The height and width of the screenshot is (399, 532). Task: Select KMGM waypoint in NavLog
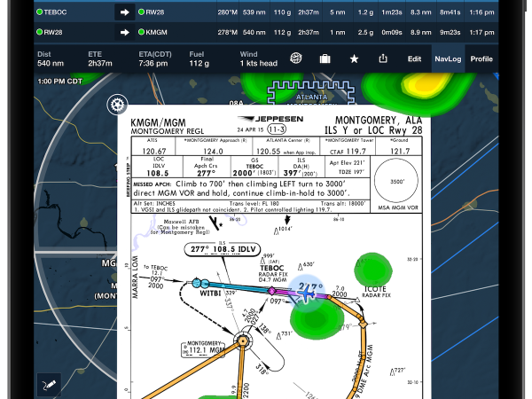(x=153, y=32)
